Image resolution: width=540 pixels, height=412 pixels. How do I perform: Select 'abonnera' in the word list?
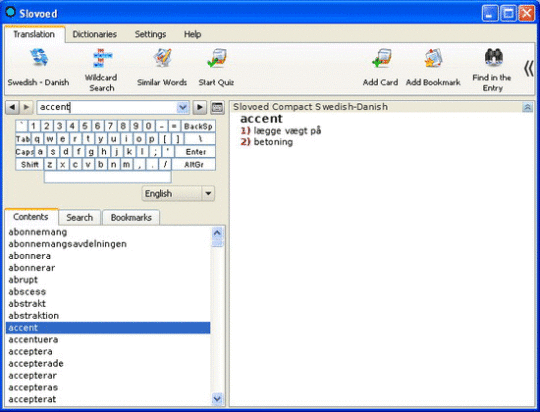(x=107, y=256)
